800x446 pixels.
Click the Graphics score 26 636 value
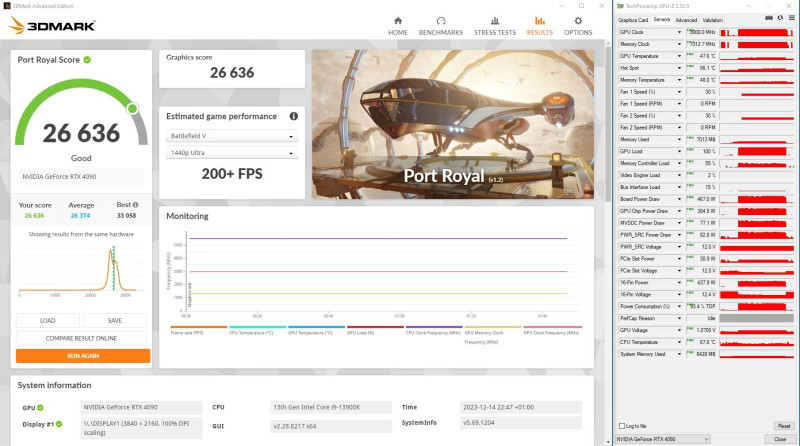click(232, 72)
